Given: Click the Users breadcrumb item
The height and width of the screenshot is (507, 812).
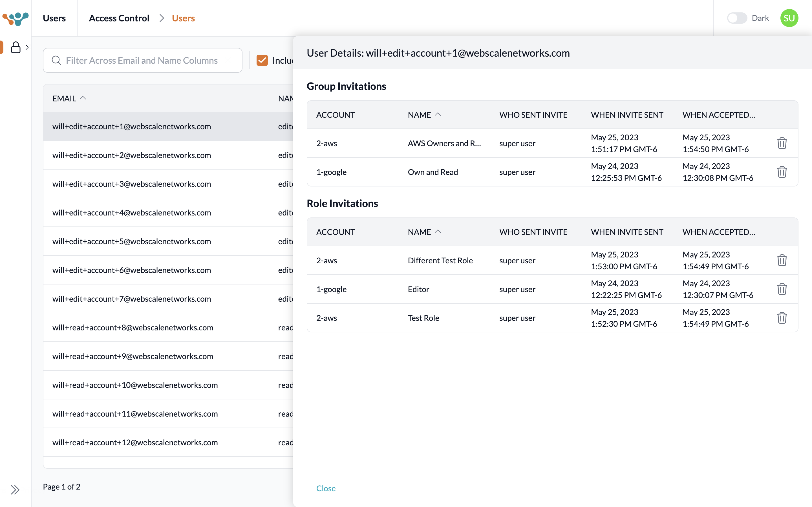Looking at the screenshot, I should click(x=183, y=18).
